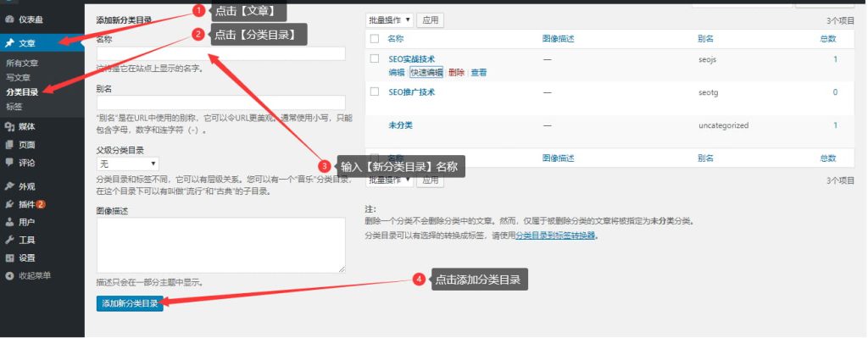Screen dimensions: 868x338
Task: Click post count of 未分类 row
Action: [x=835, y=125]
